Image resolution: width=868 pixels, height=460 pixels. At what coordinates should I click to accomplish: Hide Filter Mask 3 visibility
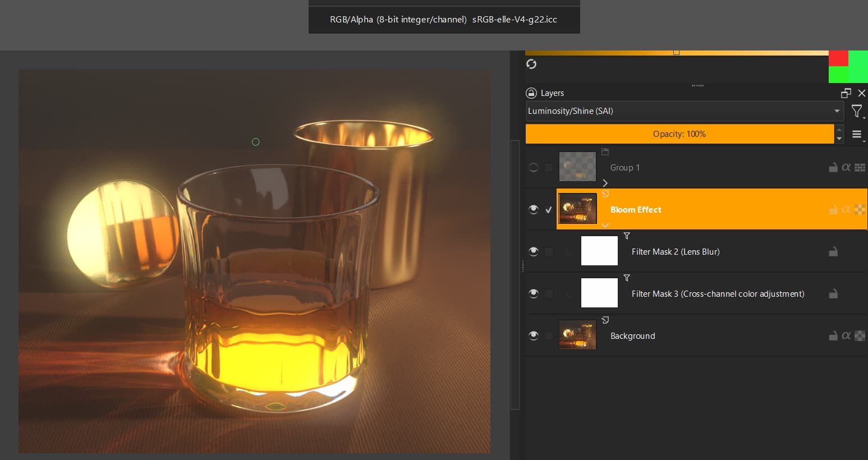pos(534,294)
